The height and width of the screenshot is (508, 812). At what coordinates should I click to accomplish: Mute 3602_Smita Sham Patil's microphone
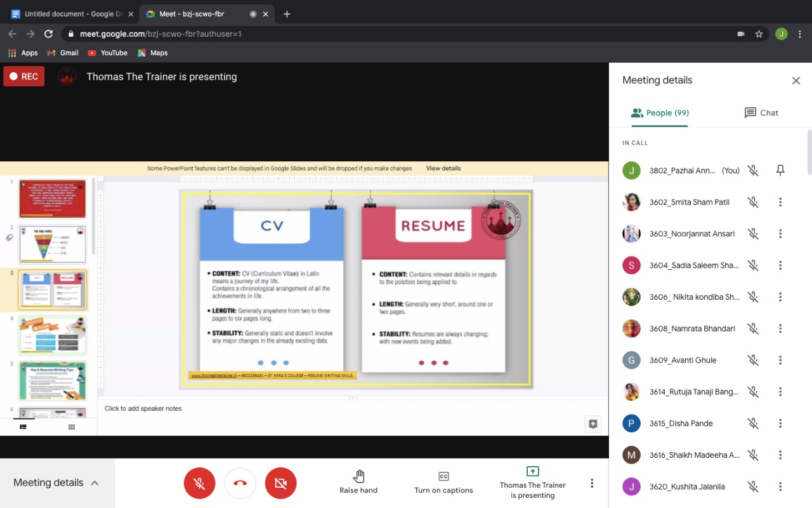(753, 202)
